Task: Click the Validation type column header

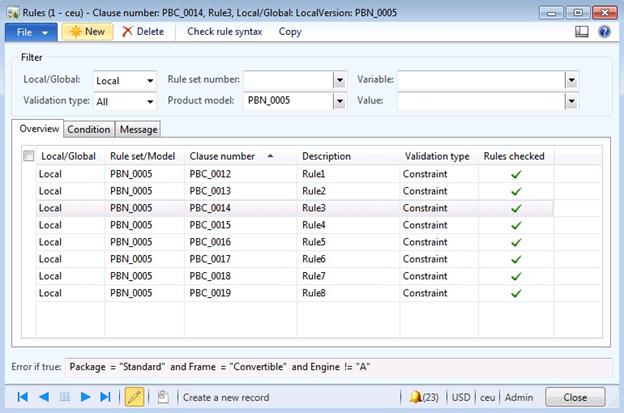Action: tap(437, 156)
